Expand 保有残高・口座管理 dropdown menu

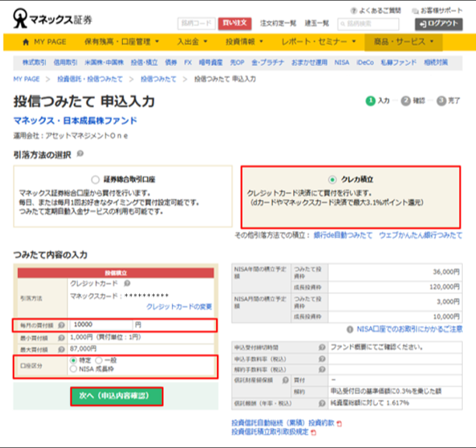coord(121,42)
